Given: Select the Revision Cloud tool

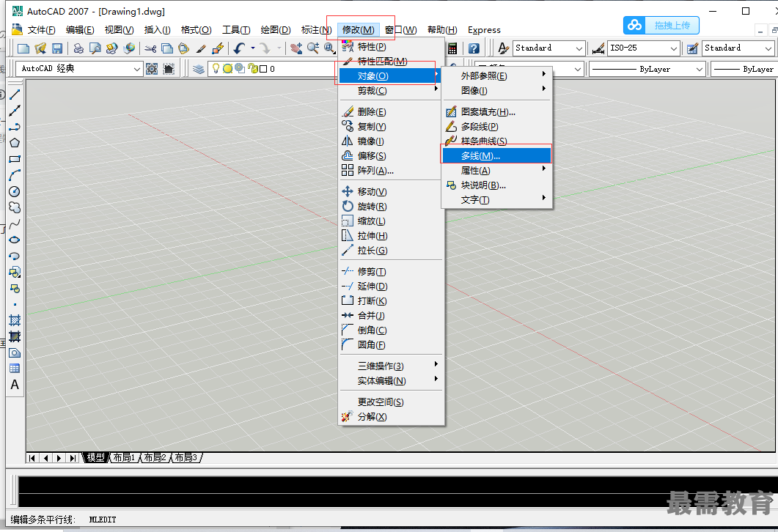Looking at the screenshot, I should coord(15,207).
